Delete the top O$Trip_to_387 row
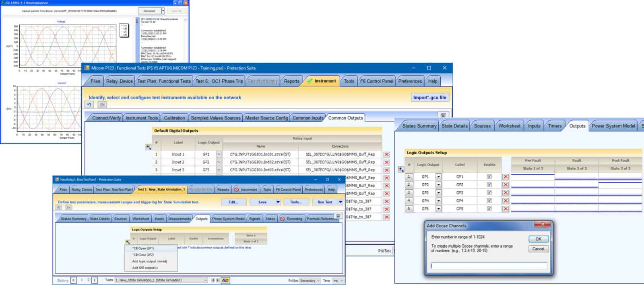This screenshot has width=644, height=285. pyautogui.click(x=386, y=201)
